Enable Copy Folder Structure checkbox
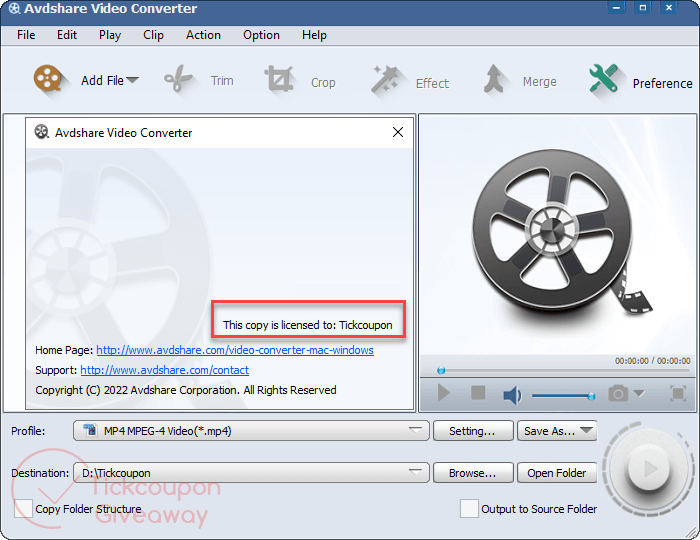The width and height of the screenshot is (700, 540). pyautogui.click(x=23, y=509)
